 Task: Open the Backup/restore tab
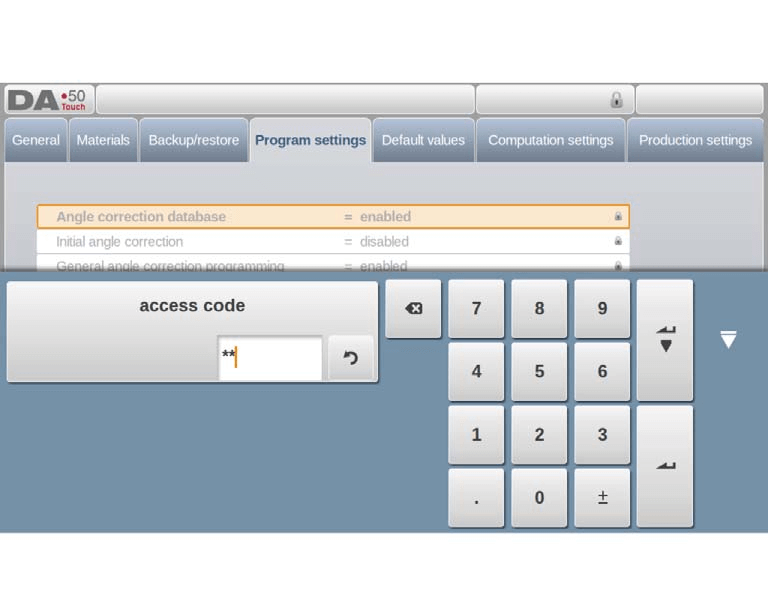click(x=194, y=141)
